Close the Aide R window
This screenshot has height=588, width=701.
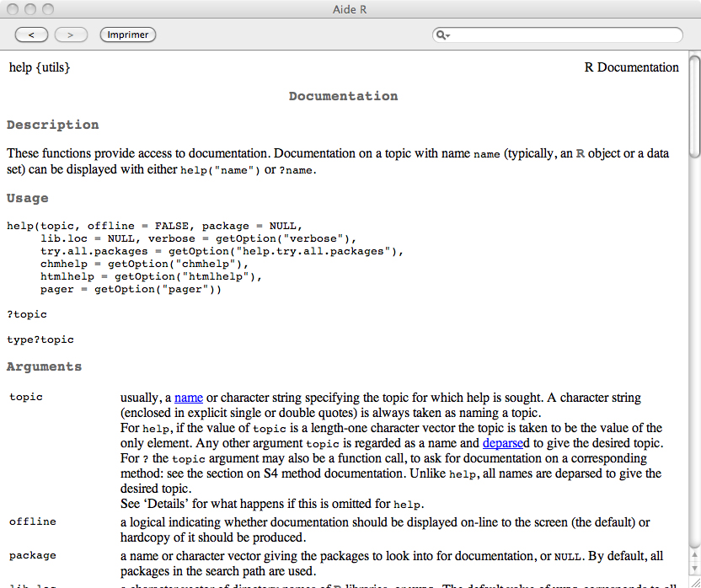pos(13,8)
